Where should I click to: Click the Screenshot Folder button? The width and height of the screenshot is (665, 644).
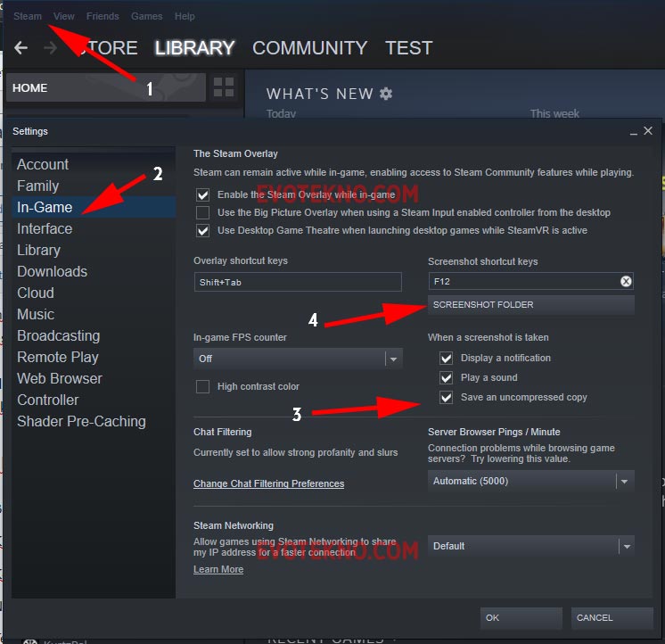pyautogui.click(x=530, y=305)
